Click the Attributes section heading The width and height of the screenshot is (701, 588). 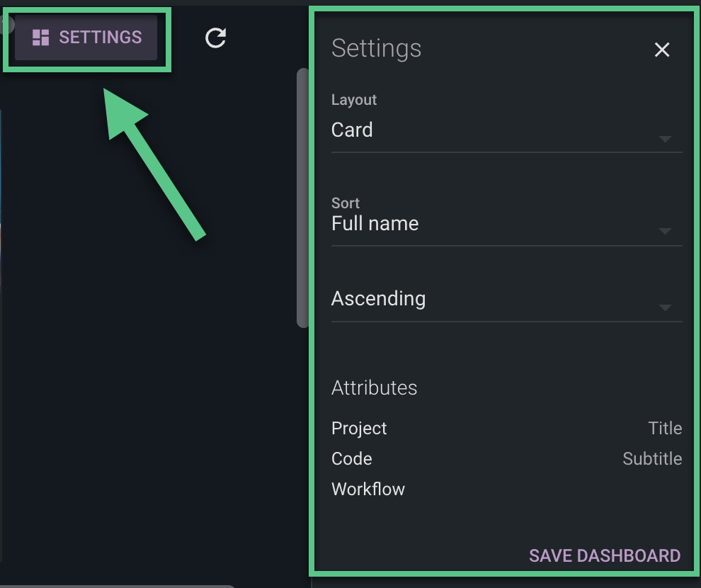click(x=374, y=388)
